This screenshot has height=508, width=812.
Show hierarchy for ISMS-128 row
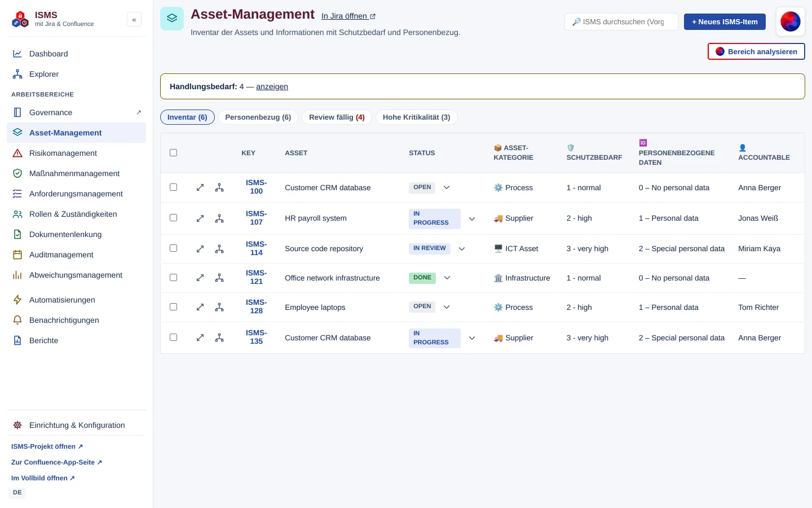[x=219, y=307]
